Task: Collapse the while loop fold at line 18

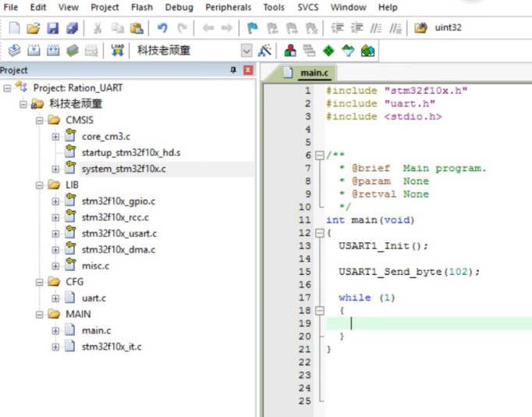Action: click(319, 310)
